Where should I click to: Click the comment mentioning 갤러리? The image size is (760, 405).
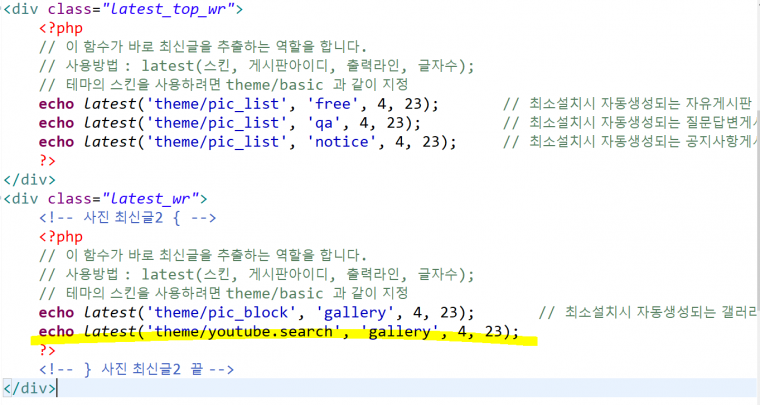648,312
